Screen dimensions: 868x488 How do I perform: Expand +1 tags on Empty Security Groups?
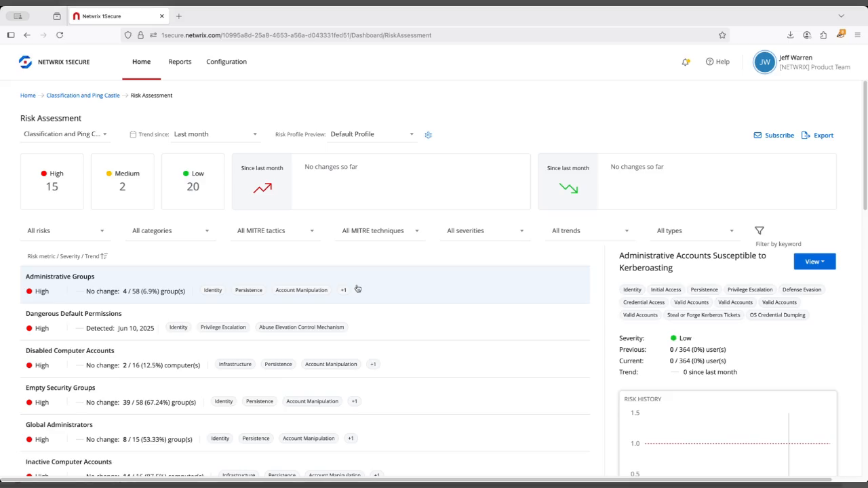coord(354,401)
